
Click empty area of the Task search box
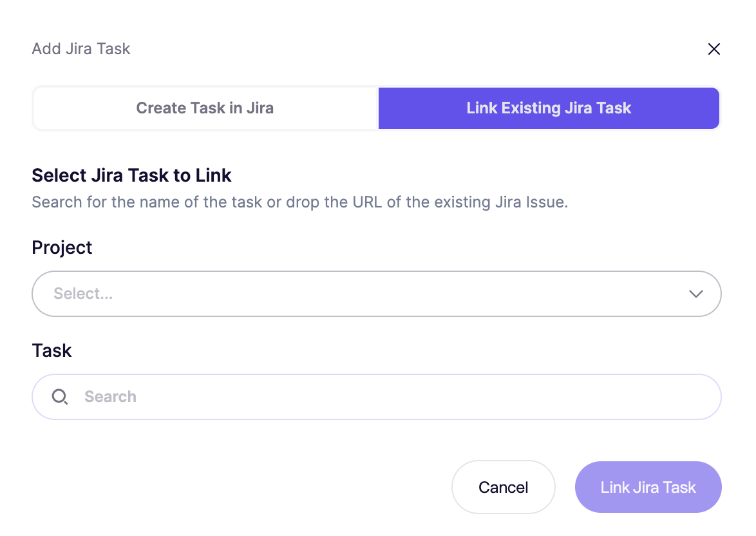(x=424, y=397)
